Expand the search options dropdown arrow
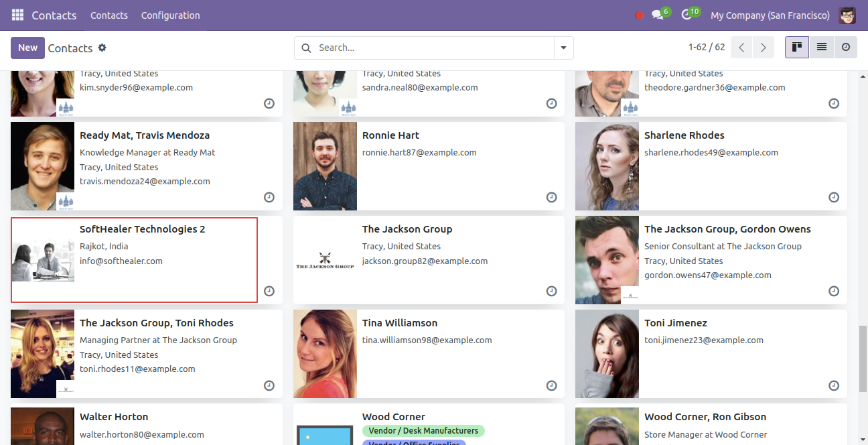 (x=563, y=48)
